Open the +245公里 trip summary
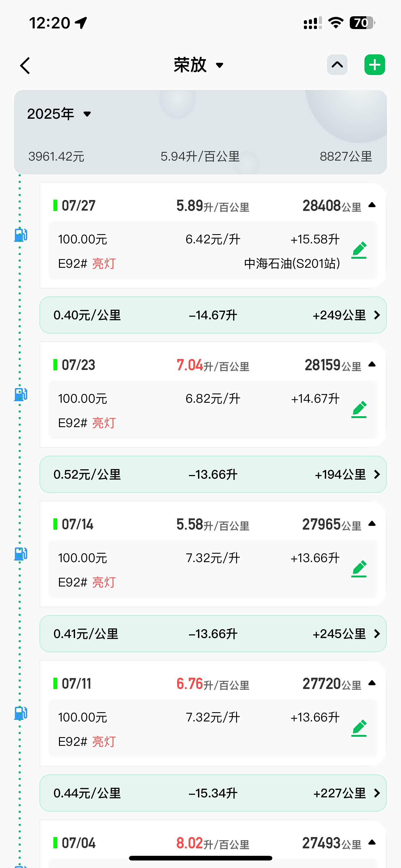 point(213,634)
